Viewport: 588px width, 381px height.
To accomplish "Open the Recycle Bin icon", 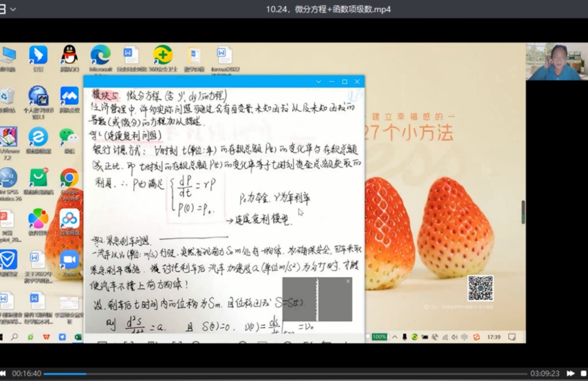I will pos(7,96).
